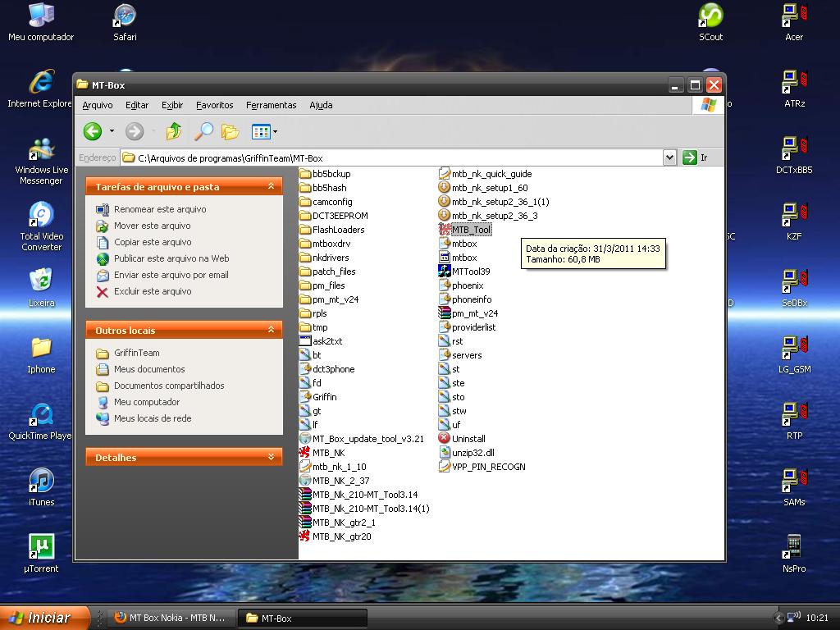The width and height of the screenshot is (840, 630).
Task: Show hidden system tray icons
Action: (x=779, y=618)
